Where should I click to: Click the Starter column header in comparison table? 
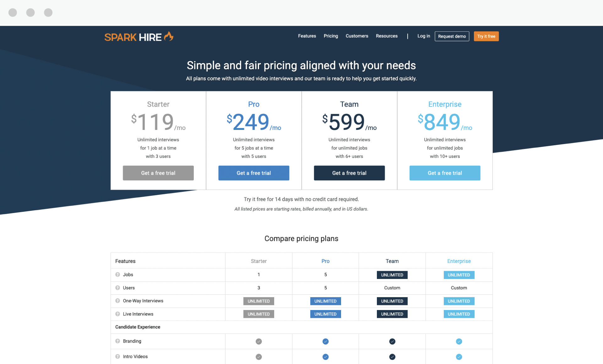pyautogui.click(x=259, y=261)
